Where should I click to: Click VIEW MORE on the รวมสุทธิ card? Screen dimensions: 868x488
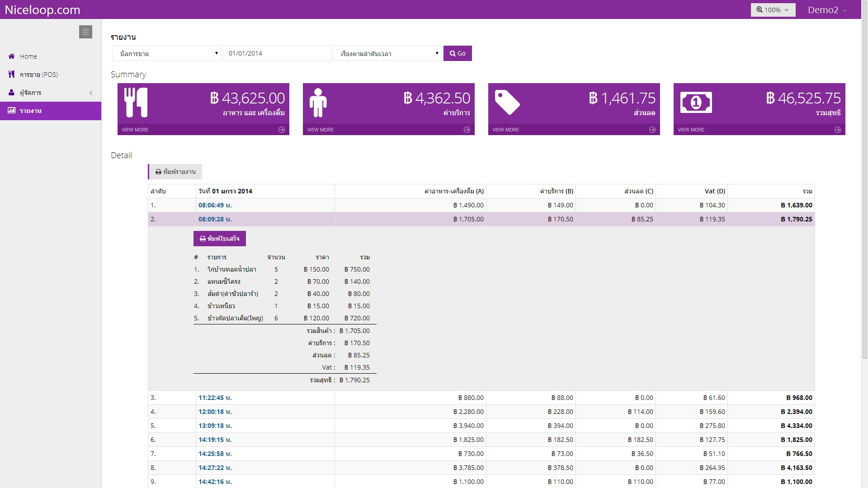pyautogui.click(x=691, y=130)
